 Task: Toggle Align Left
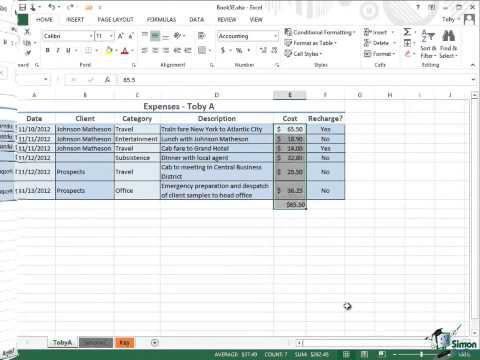pyautogui.click(x=145, y=50)
